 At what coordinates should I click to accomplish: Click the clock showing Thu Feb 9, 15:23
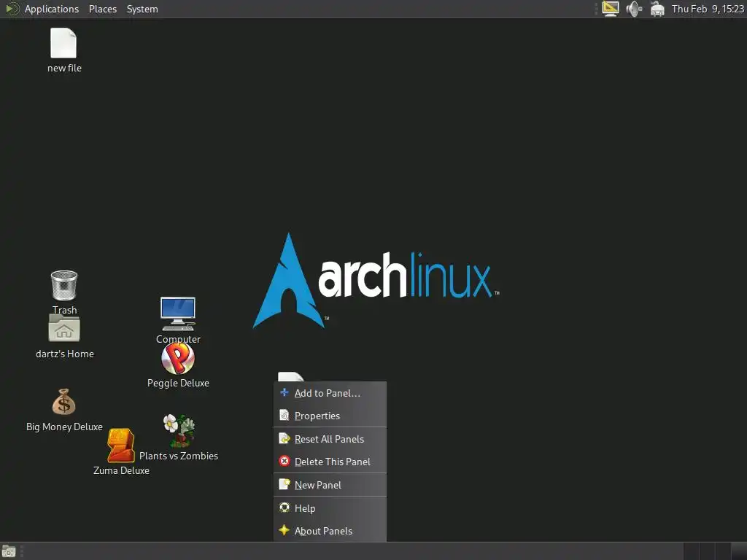[x=708, y=9]
